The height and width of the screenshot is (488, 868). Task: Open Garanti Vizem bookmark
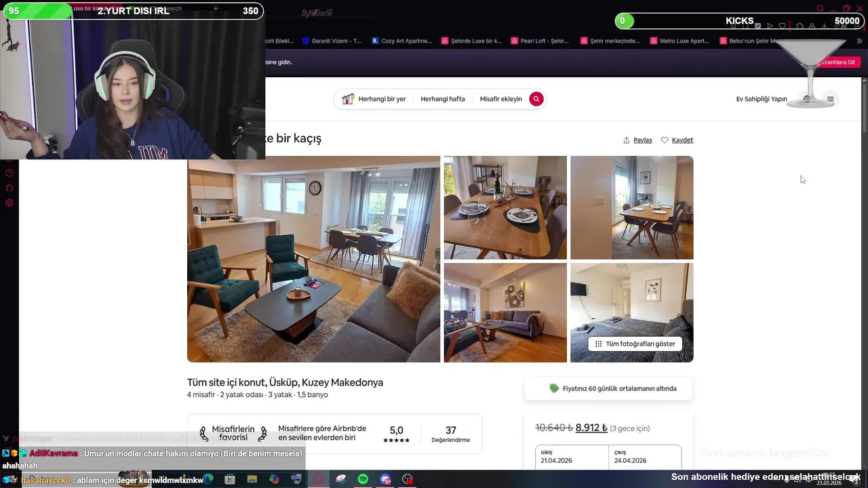332,41
